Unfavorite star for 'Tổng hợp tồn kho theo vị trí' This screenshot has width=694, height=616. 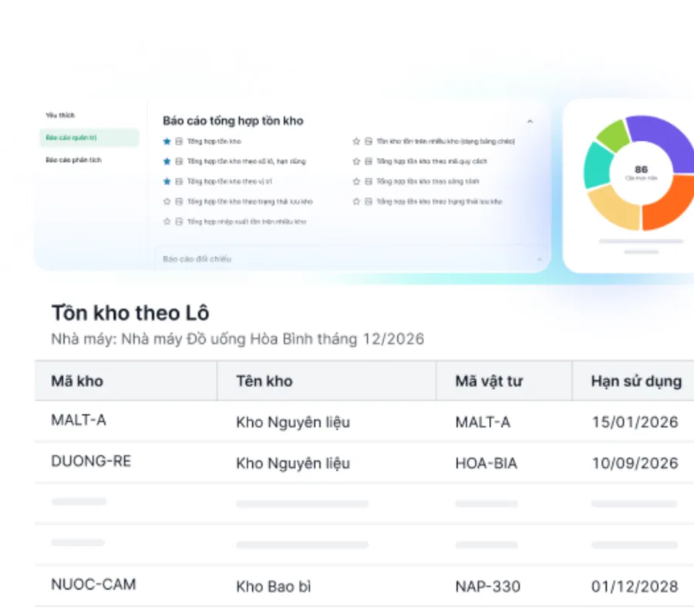click(167, 181)
